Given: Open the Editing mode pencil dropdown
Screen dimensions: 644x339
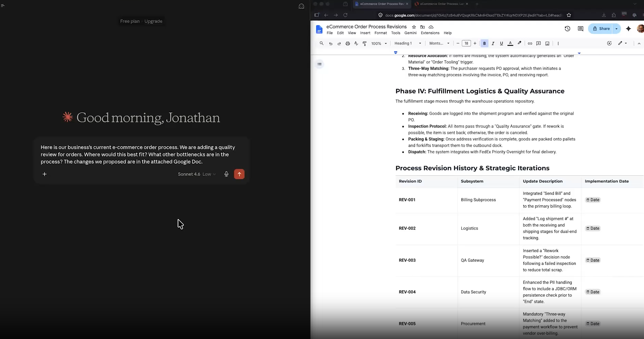Looking at the screenshot, I should (622, 43).
